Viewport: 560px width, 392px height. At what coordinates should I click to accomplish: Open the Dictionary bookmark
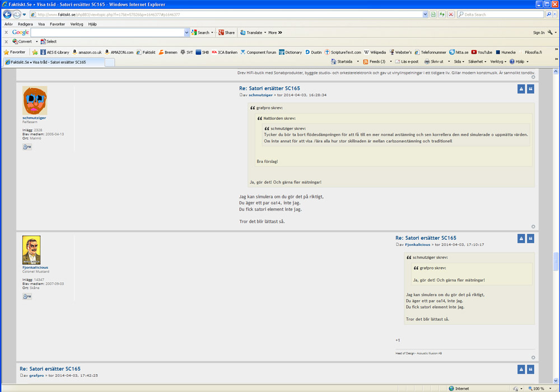290,52
